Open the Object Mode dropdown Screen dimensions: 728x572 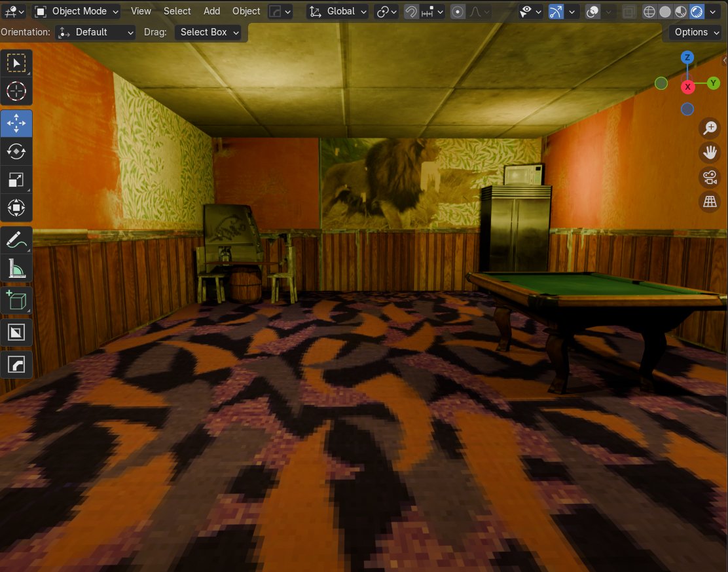tap(77, 11)
